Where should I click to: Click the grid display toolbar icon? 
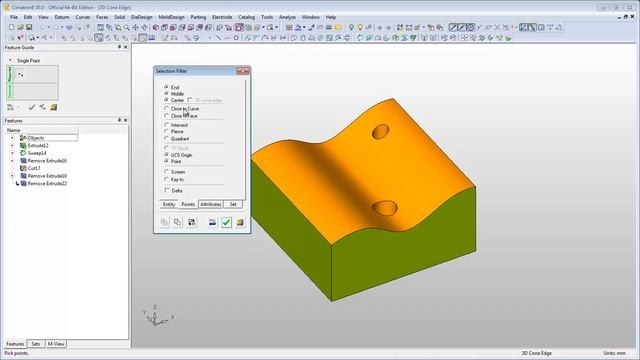pyautogui.click(x=289, y=27)
